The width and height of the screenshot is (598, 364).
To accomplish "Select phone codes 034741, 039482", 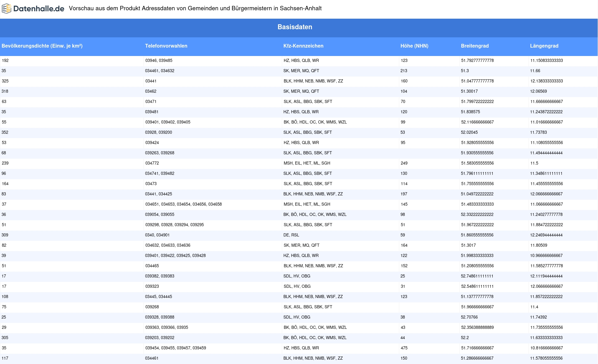I will click(x=160, y=174).
